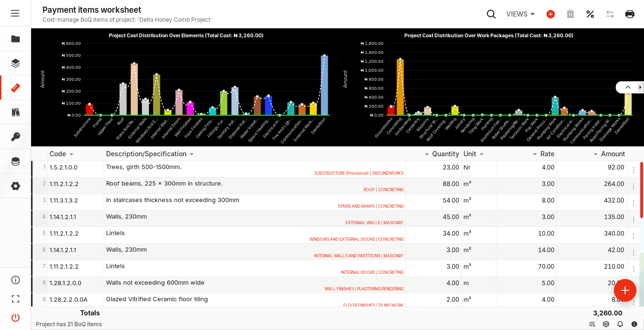This screenshot has height=330, width=644.
Task: Click the status bar info circle icon
Action: point(635,324)
